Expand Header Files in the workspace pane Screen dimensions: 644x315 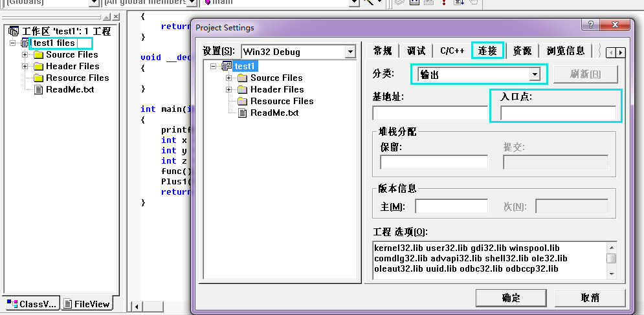(25, 66)
